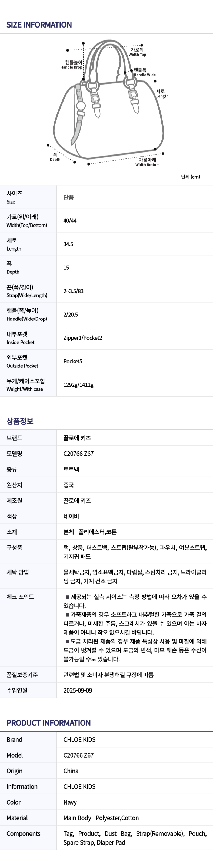The height and width of the screenshot is (868, 213).
Task: Click the import date 2025-09-09
Action: [x=78, y=690]
